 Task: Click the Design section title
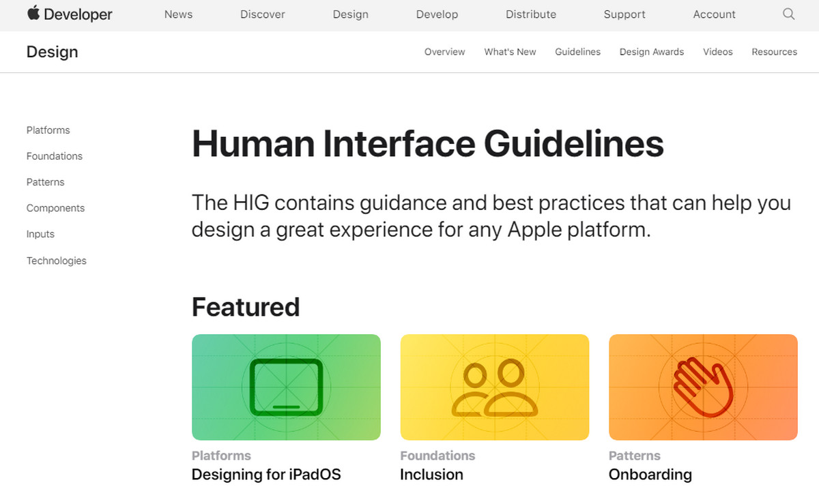53,52
